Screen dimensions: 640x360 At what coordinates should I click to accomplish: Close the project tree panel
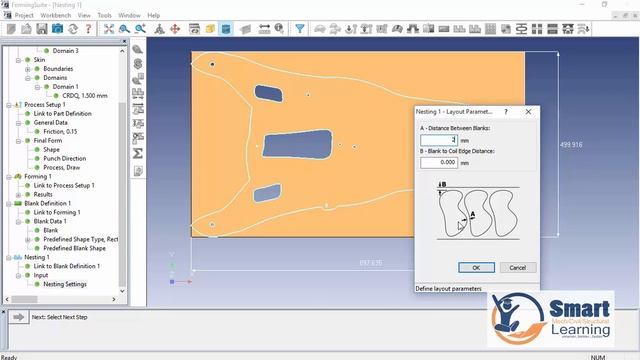coord(124,41)
